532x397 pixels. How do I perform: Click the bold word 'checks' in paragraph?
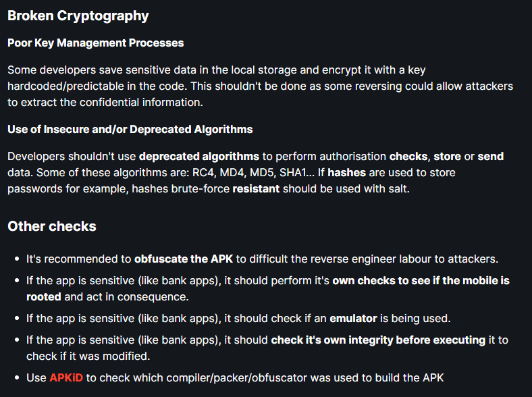point(408,157)
